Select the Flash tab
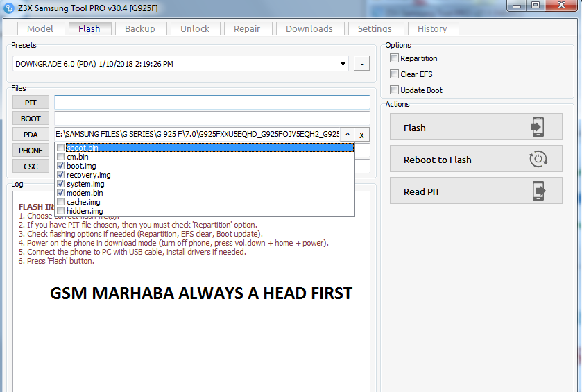 [x=89, y=28]
